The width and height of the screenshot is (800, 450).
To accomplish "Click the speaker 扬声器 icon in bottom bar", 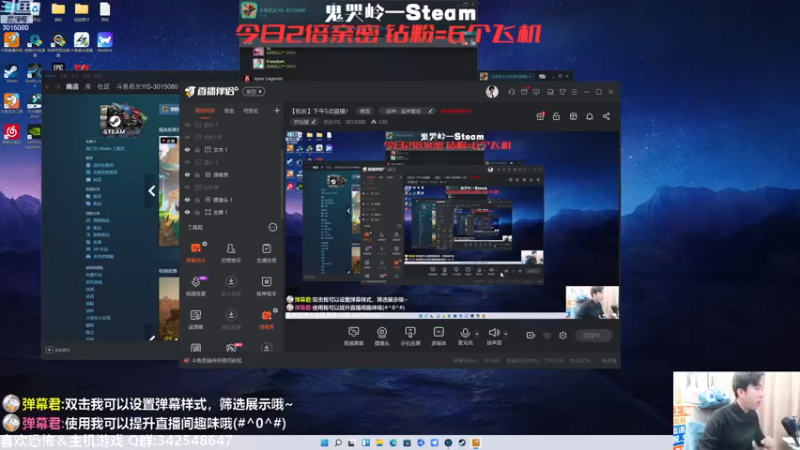I will pos(493,333).
